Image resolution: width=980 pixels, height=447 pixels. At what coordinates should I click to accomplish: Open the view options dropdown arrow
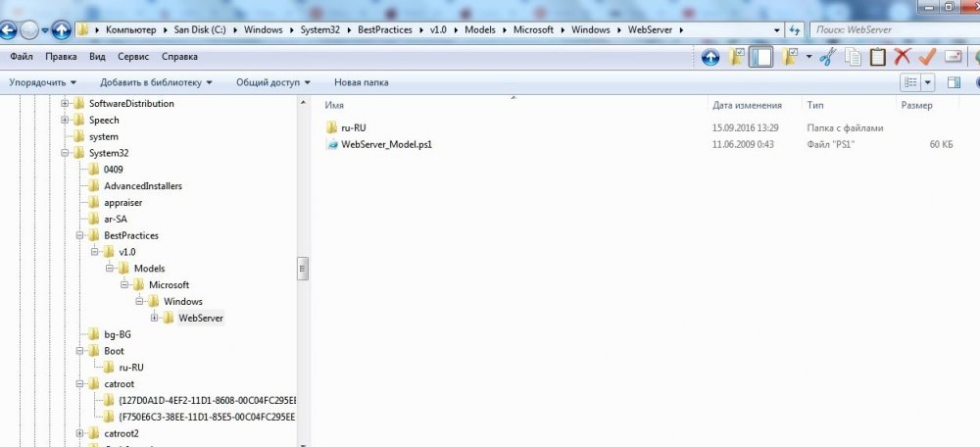click(927, 82)
